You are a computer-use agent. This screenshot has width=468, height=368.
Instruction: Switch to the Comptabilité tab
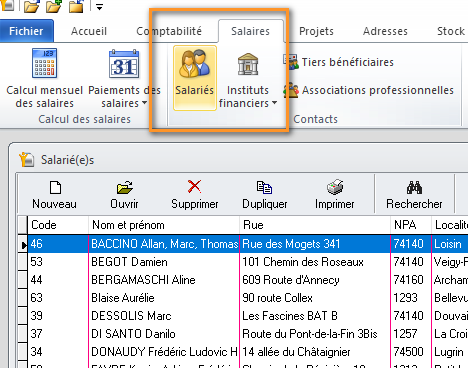click(x=169, y=31)
